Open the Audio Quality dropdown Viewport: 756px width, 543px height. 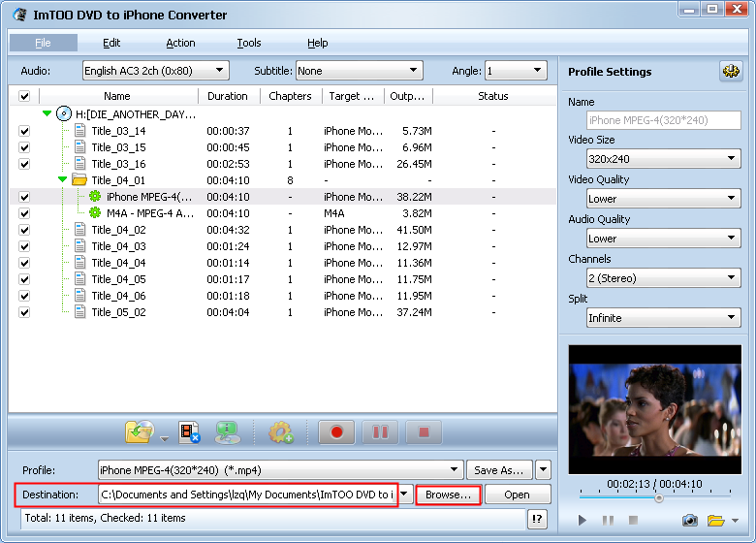click(663, 238)
